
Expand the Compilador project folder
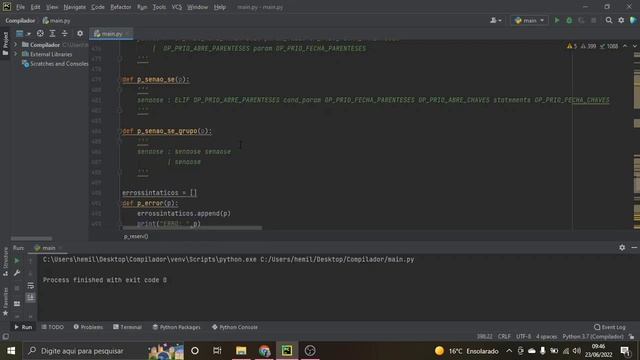[x=16, y=44]
